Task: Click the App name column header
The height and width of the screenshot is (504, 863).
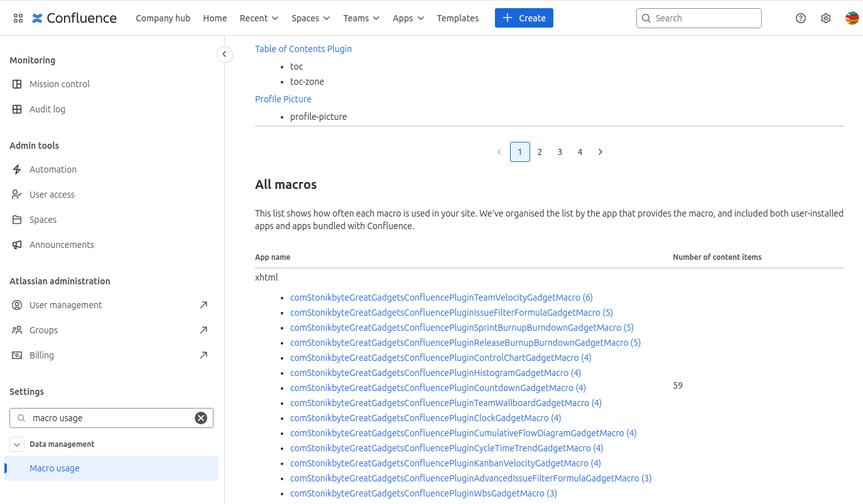Action: pyautogui.click(x=273, y=257)
